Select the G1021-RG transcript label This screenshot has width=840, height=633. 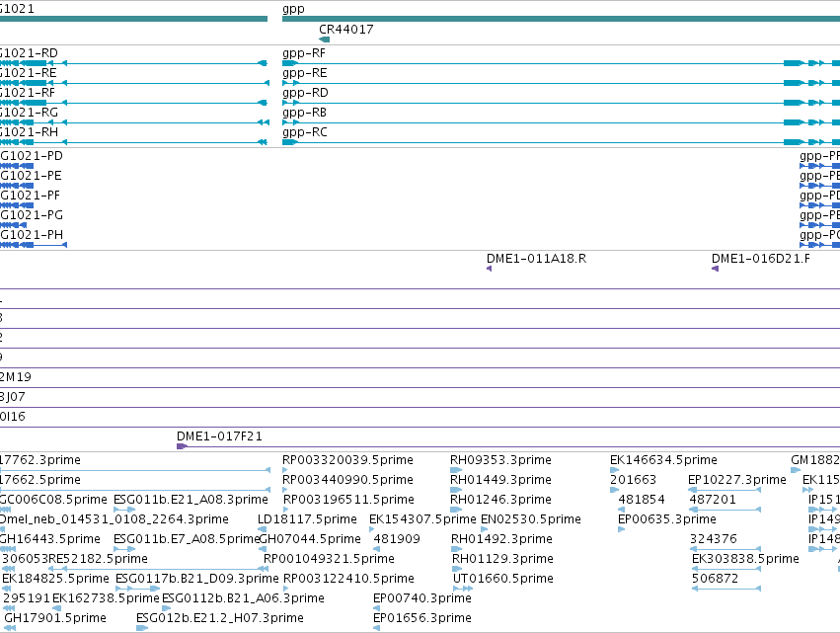[29, 113]
